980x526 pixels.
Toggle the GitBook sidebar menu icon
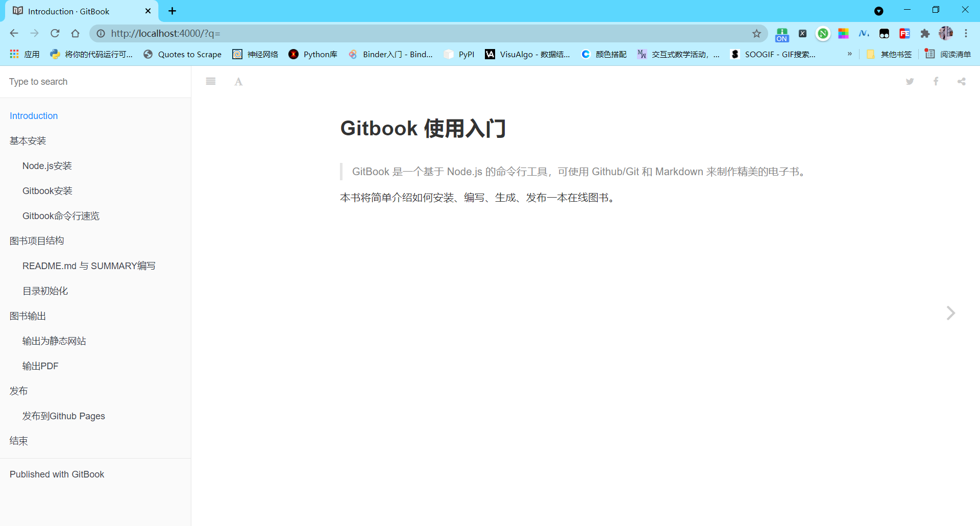pyautogui.click(x=211, y=81)
